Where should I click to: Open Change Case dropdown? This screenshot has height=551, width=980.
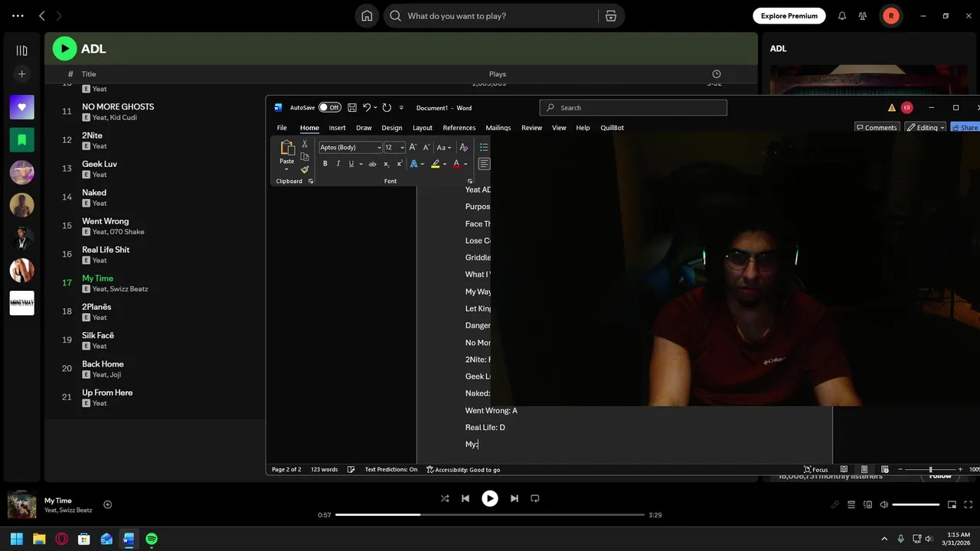(444, 148)
